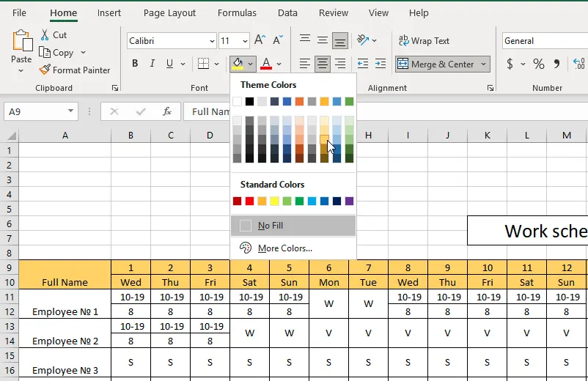Open the Page Layout tab

coord(169,13)
